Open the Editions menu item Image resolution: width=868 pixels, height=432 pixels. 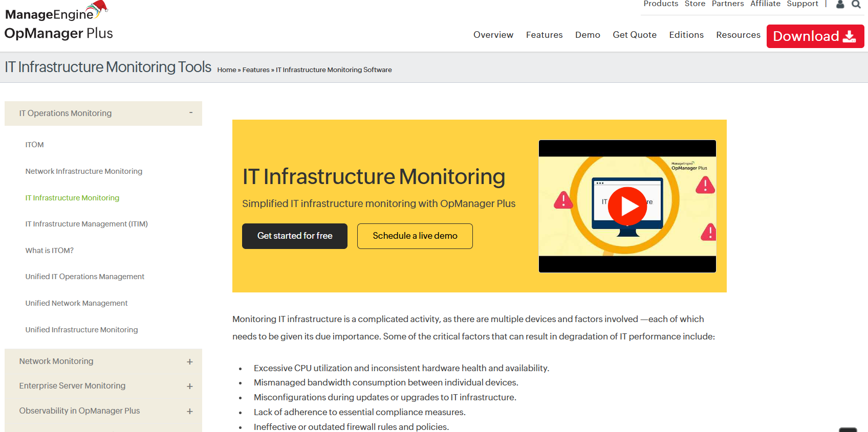click(686, 35)
